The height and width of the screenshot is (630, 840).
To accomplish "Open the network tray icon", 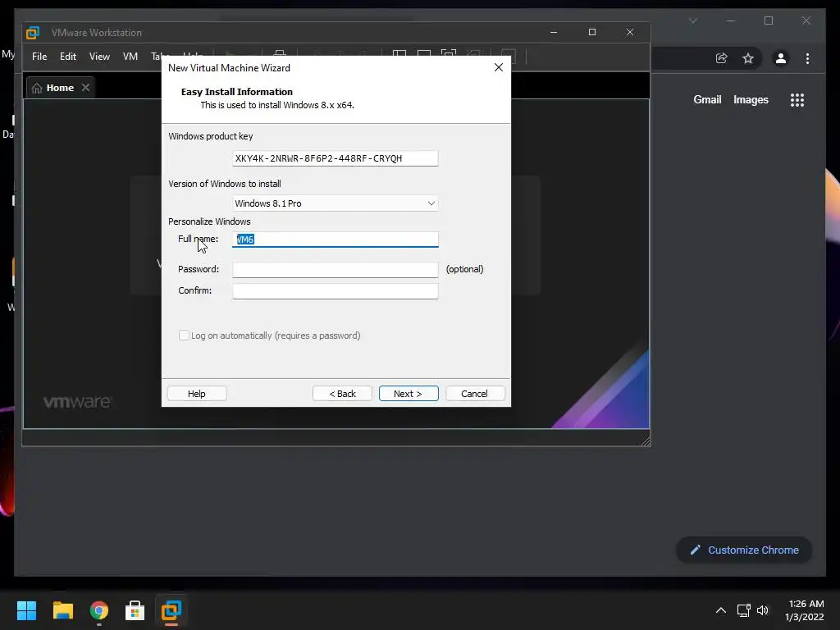I will click(743, 610).
